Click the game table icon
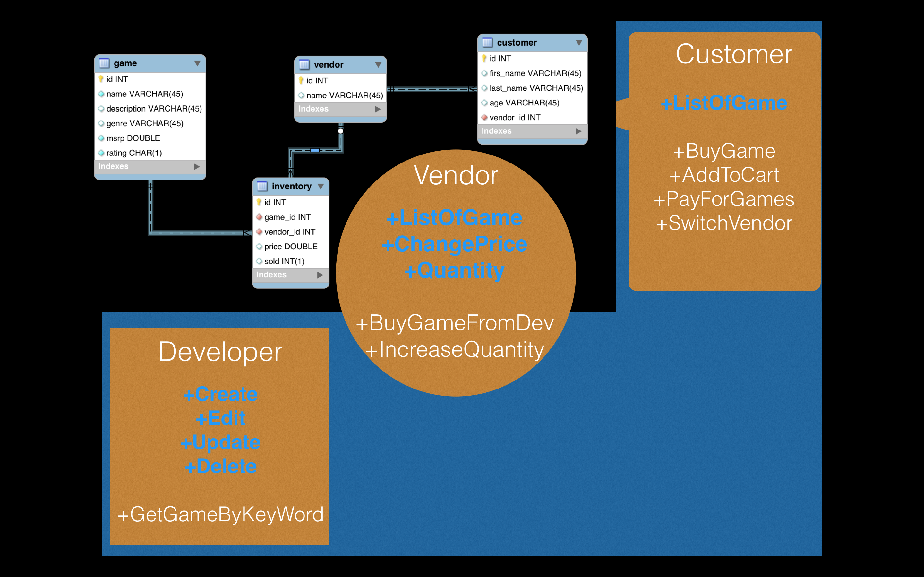 click(x=104, y=63)
